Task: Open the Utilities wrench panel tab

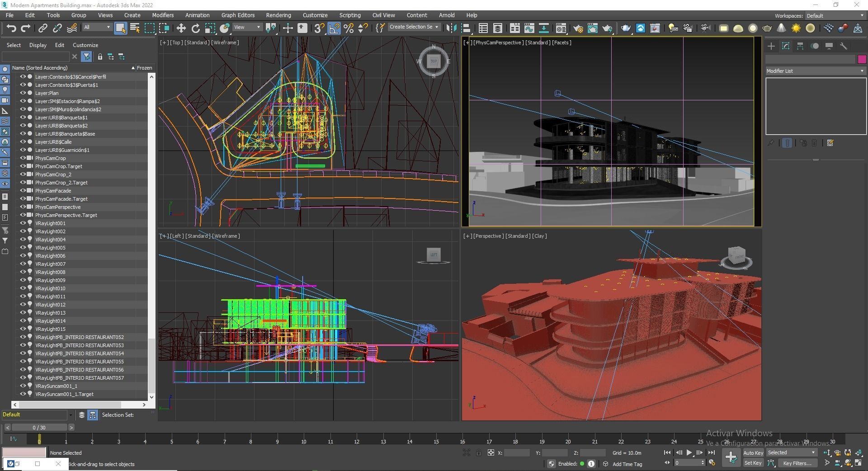Action: [x=844, y=46]
